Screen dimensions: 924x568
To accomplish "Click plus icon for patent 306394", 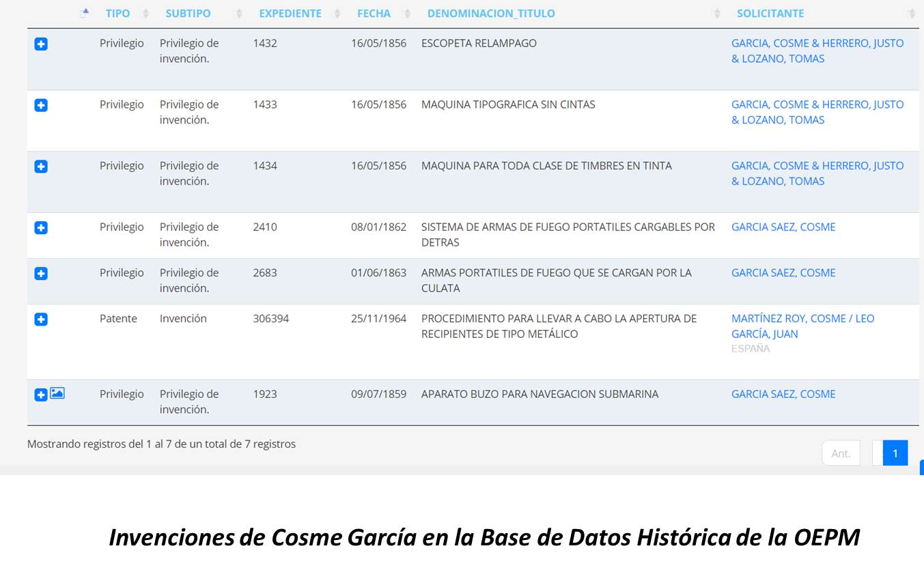I will [x=41, y=319].
